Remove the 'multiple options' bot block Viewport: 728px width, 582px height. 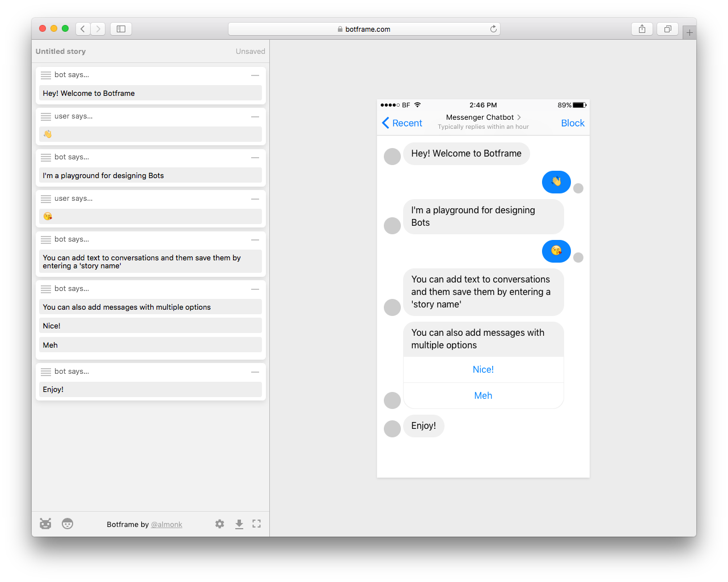(x=255, y=289)
